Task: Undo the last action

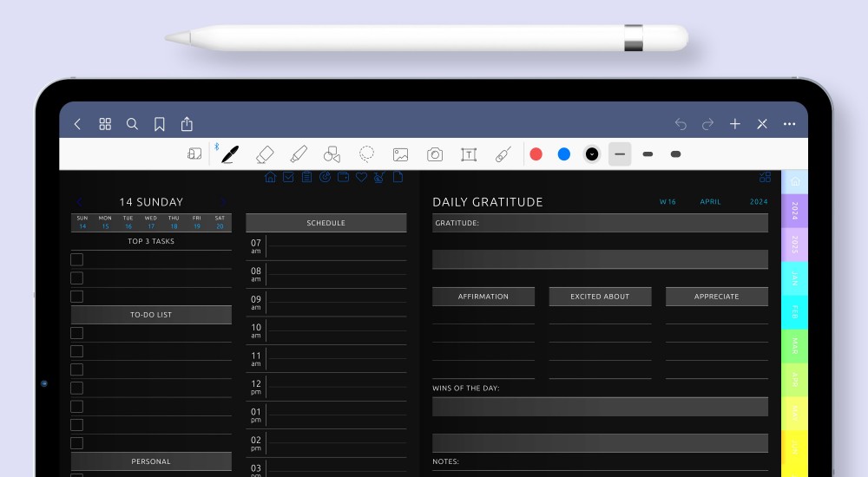Action: (681, 124)
